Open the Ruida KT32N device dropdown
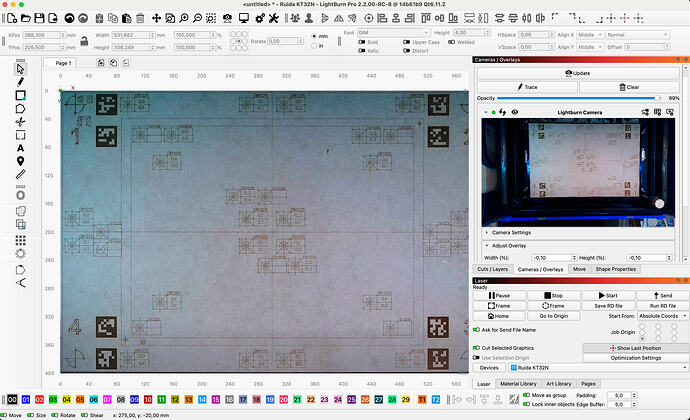This screenshot has width=690, height=420. click(598, 368)
